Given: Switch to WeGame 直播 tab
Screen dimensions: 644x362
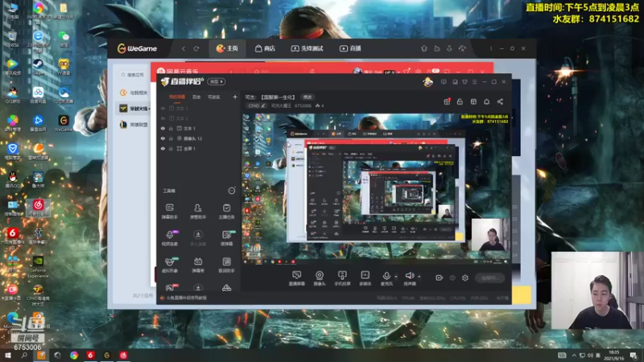Looking at the screenshot, I should [350, 48].
